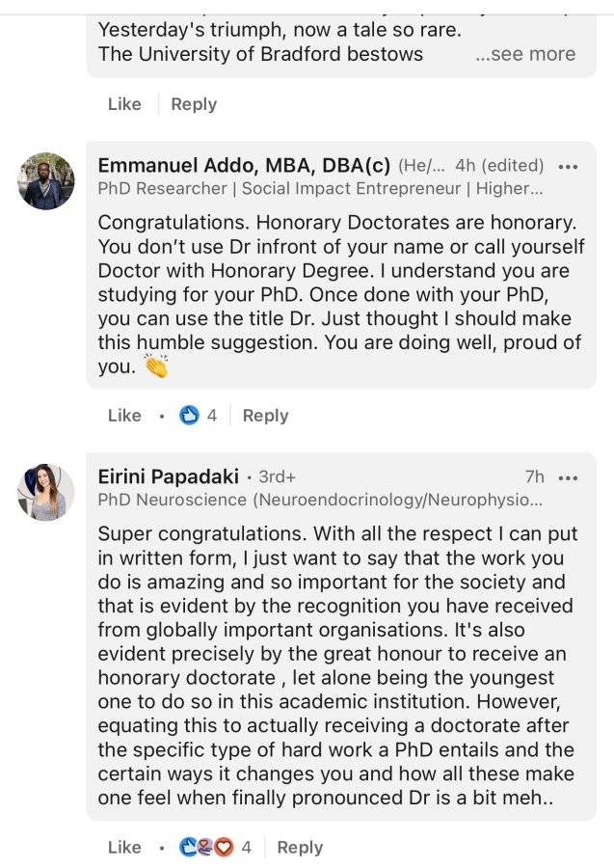Open reaction count 4 on Emmanuel's comment
The height and width of the screenshot is (868, 614).
click(212, 415)
